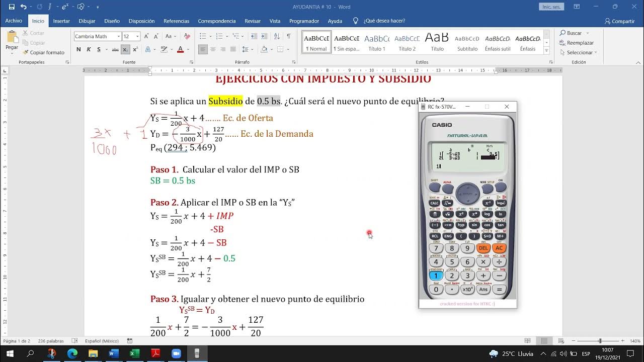Open Word from the Windows taskbar

click(x=113, y=353)
